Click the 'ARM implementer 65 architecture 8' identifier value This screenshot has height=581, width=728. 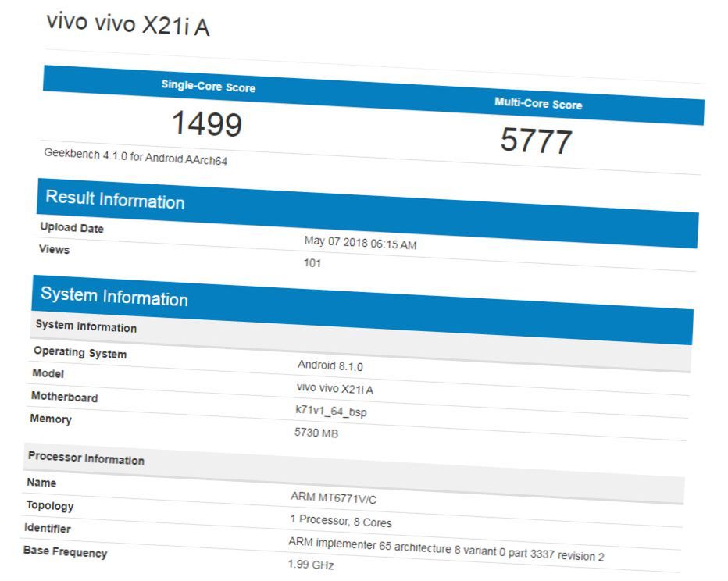(446, 549)
